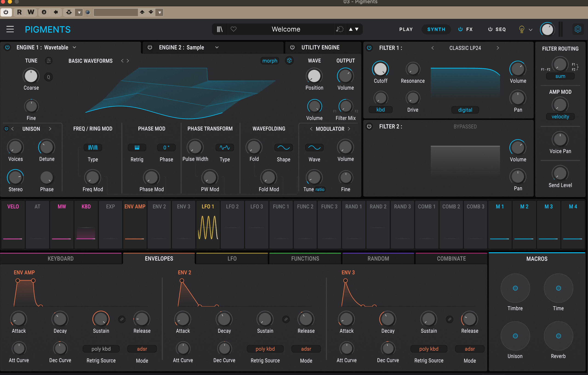Screen dimensions: 588x375
Task: Go to next wavetable with right chevron
Action: point(128,61)
